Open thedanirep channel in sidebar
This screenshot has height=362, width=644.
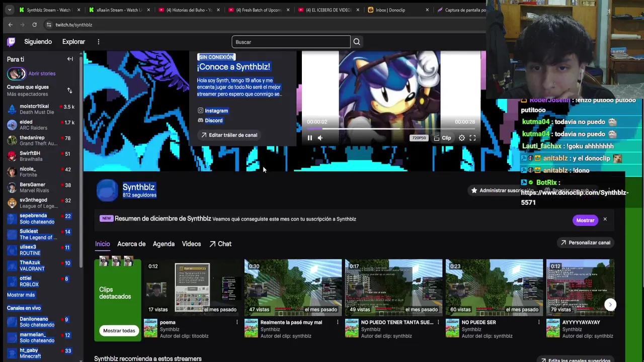41,140
